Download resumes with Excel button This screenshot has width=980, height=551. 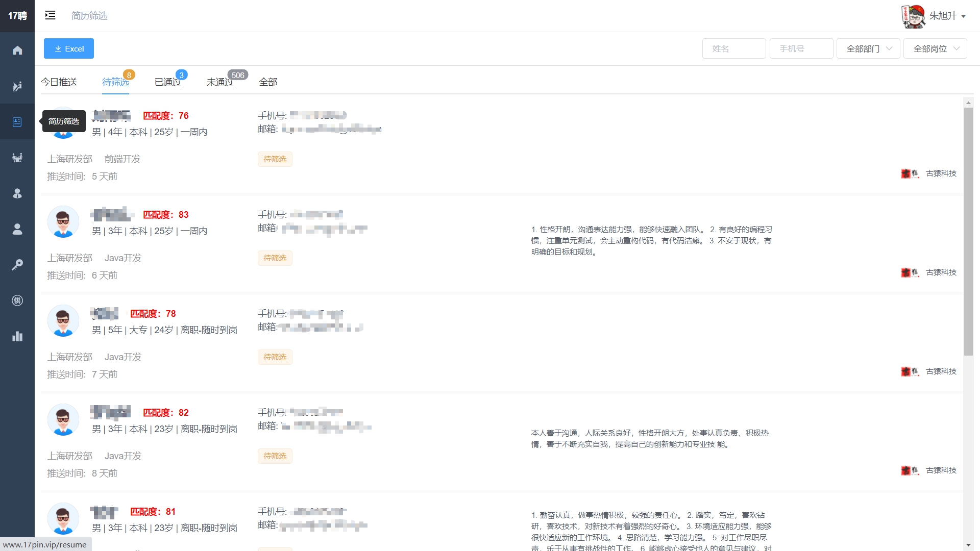pyautogui.click(x=69, y=48)
